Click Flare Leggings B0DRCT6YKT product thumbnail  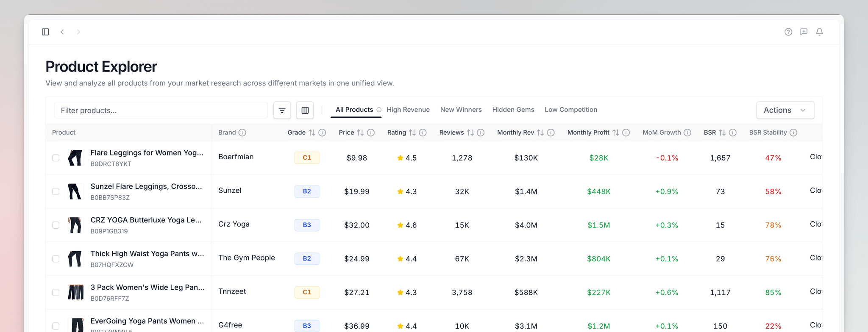coord(75,158)
